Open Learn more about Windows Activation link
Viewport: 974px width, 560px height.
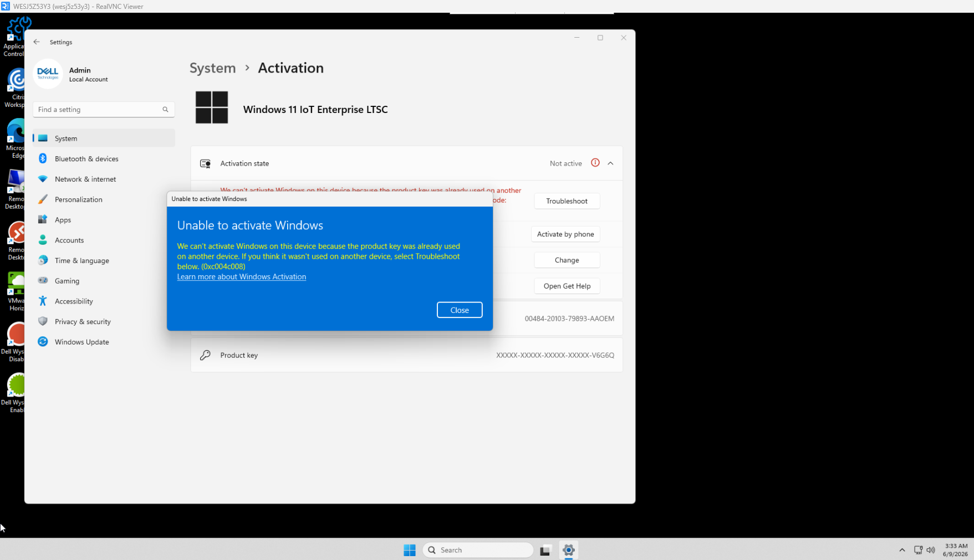(x=242, y=277)
